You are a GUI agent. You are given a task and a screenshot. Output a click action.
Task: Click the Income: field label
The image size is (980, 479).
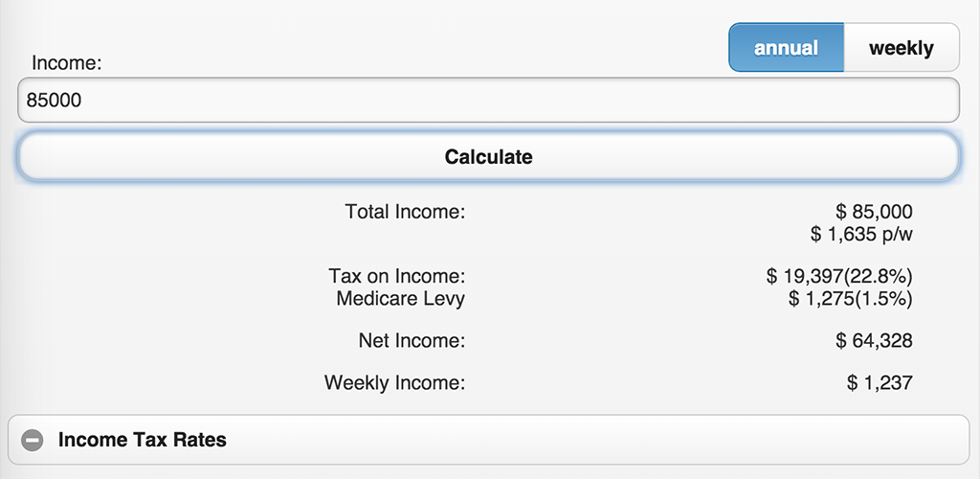[67, 63]
